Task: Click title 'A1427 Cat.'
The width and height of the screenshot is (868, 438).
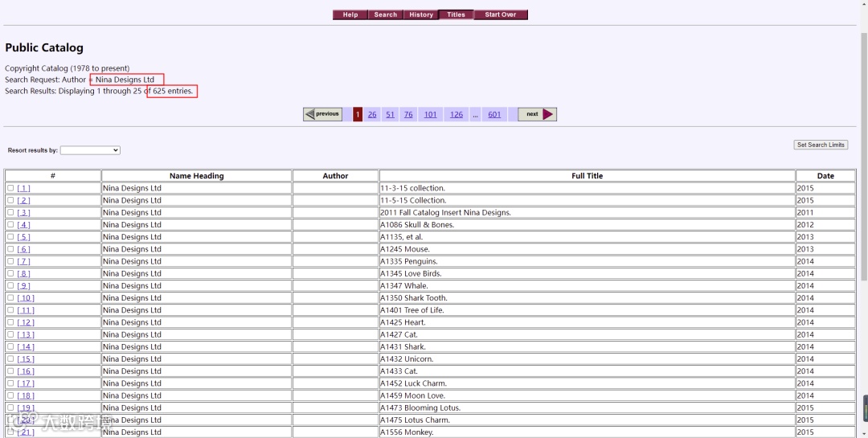Action: click(x=399, y=334)
